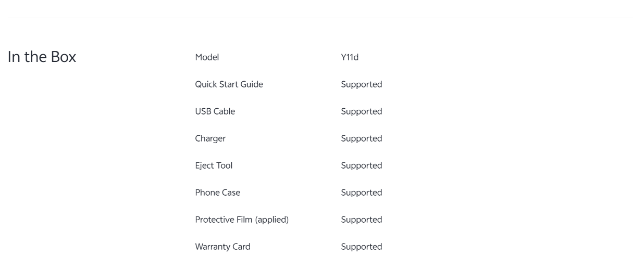
Task: Click Supported value beside USB Cable
Action: [x=362, y=111]
